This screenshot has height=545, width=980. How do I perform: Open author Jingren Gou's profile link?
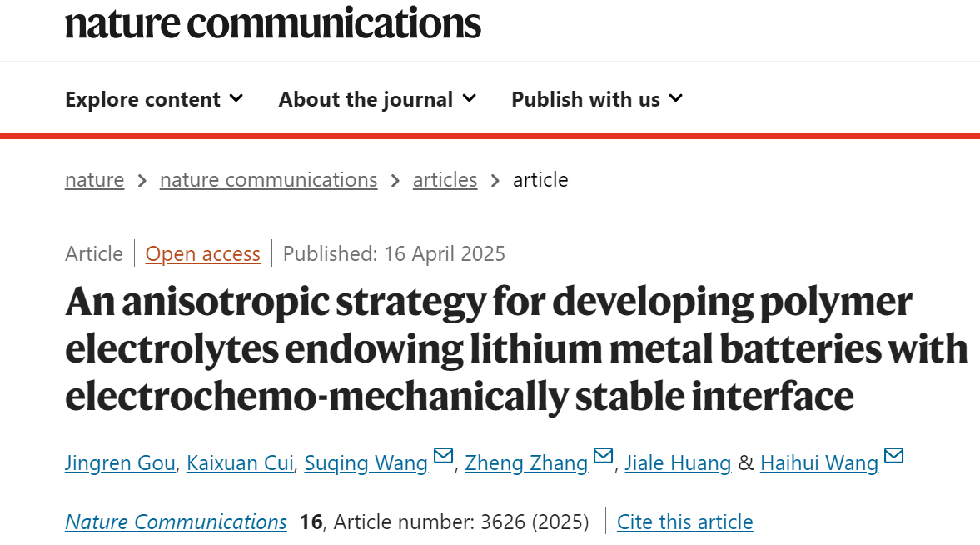click(x=120, y=463)
